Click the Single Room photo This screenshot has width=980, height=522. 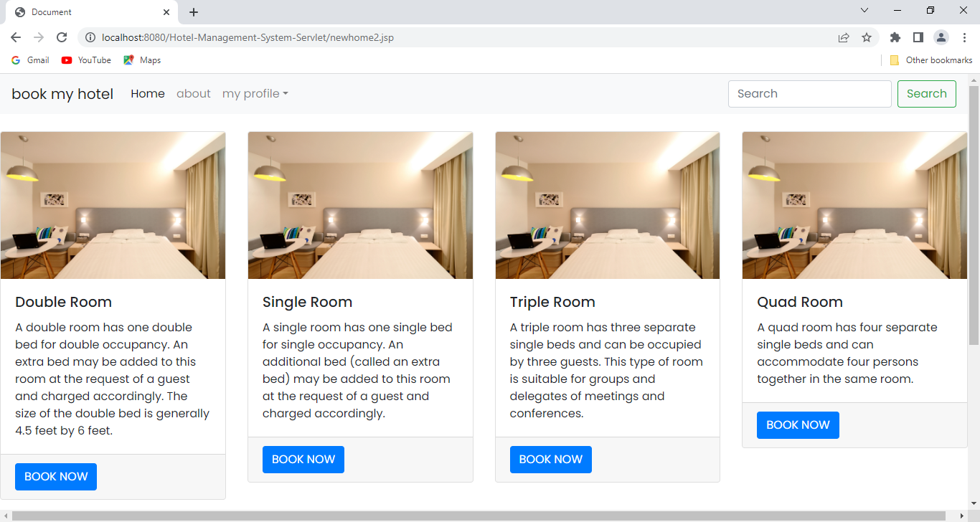point(360,205)
